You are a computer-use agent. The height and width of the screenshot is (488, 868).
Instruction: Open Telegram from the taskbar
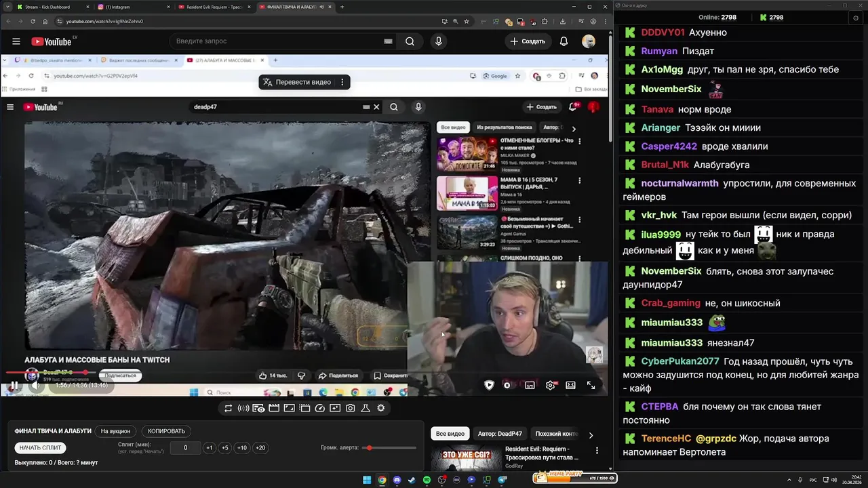[502, 480]
